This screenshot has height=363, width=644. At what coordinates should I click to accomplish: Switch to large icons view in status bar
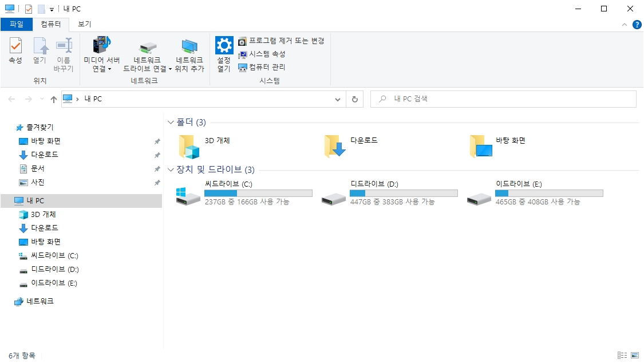(x=635, y=355)
